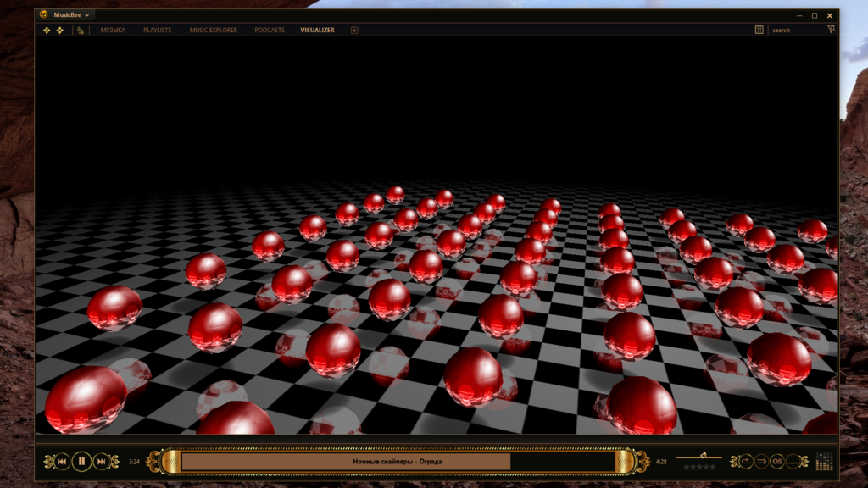
Task: Add a new tab with plus icon
Action: [354, 30]
